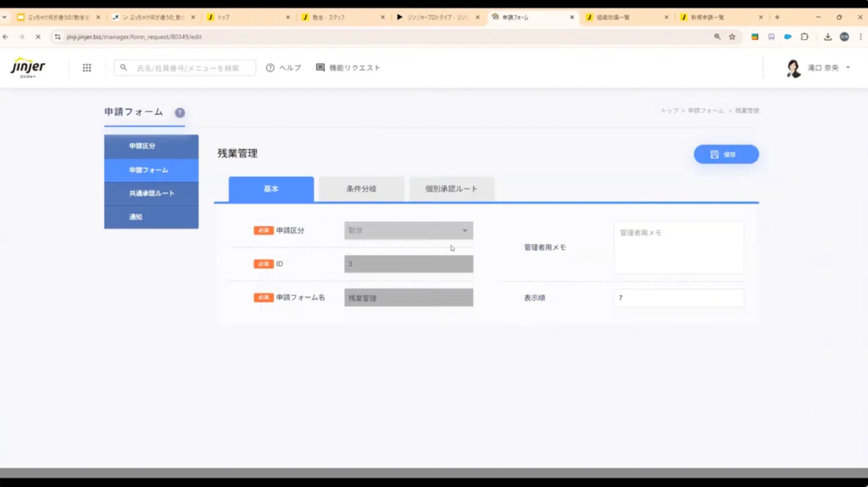
Task: Open the apps grid menu icon
Action: pos(86,68)
